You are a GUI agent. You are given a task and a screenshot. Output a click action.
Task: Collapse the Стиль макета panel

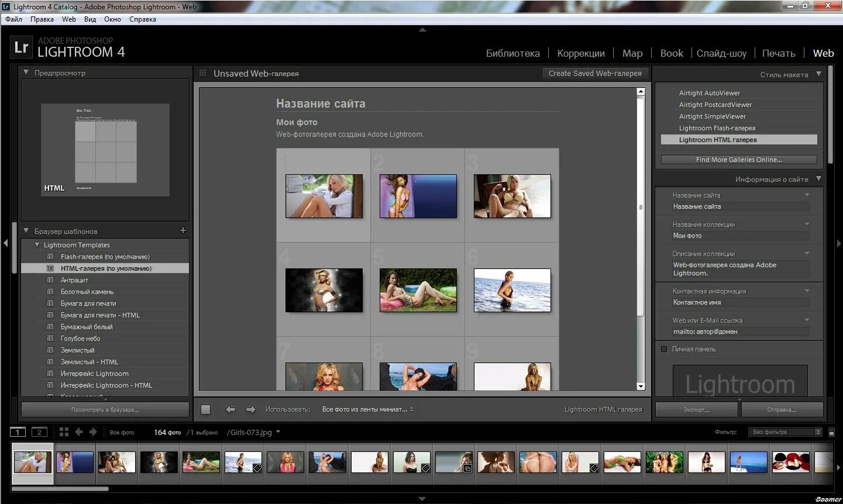[x=818, y=74]
